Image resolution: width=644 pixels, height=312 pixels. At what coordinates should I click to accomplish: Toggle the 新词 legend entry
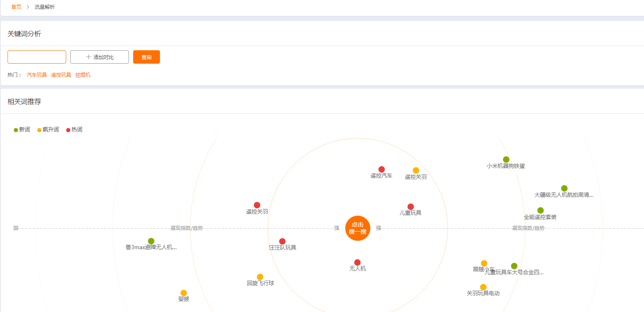pyautogui.click(x=22, y=130)
